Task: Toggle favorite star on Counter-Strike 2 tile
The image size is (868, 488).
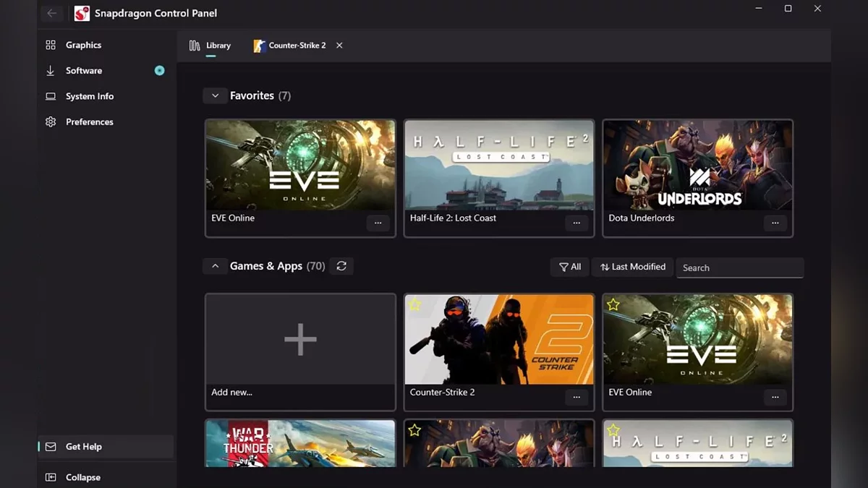Action: 414,305
